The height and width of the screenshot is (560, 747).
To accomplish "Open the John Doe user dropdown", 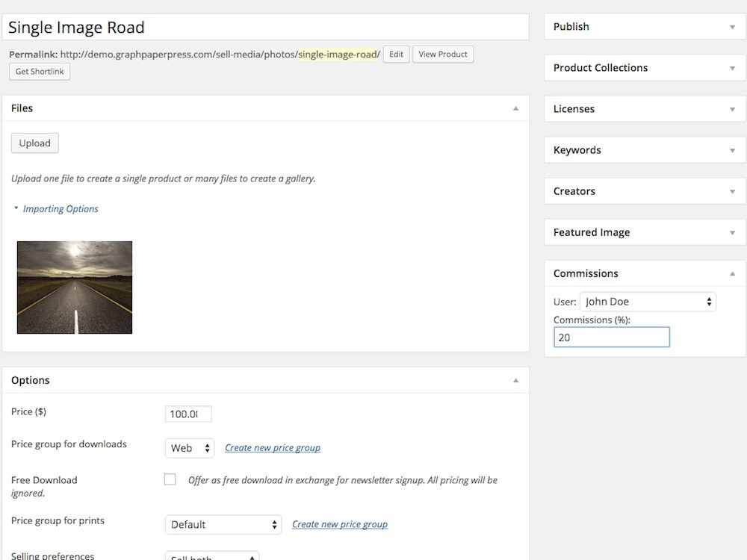I will (x=647, y=302).
